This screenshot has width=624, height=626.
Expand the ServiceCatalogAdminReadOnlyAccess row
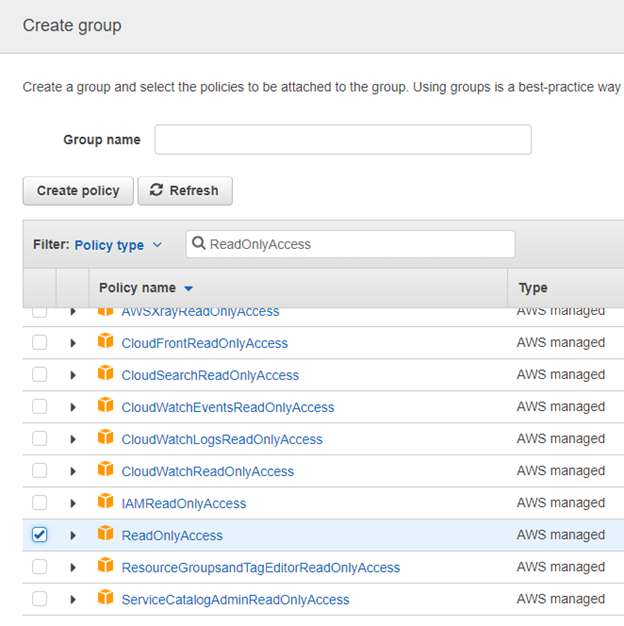tap(73, 600)
